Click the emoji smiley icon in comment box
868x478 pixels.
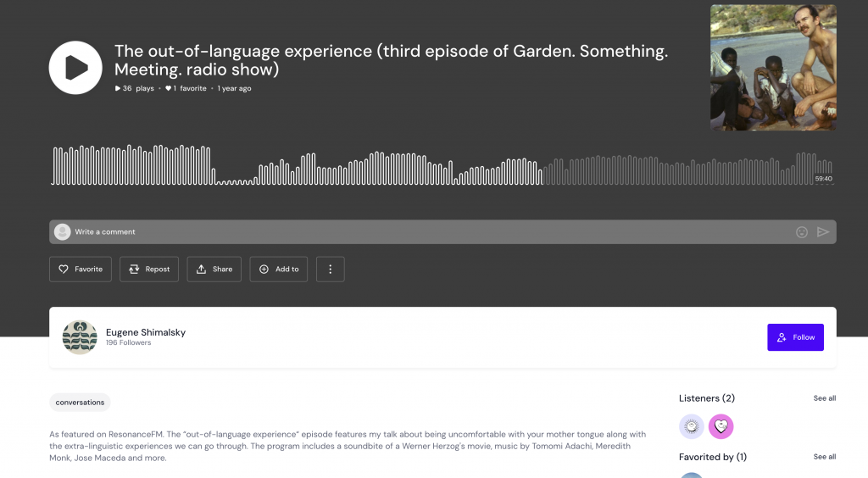tap(802, 232)
